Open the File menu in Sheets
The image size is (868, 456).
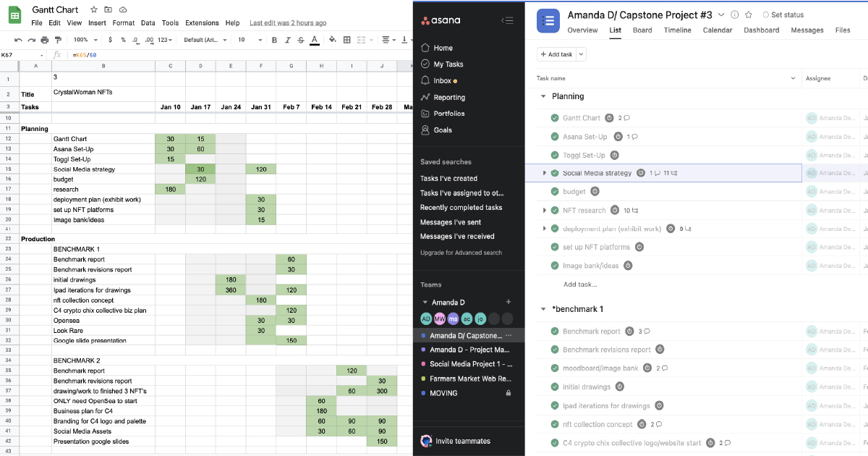click(37, 23)
